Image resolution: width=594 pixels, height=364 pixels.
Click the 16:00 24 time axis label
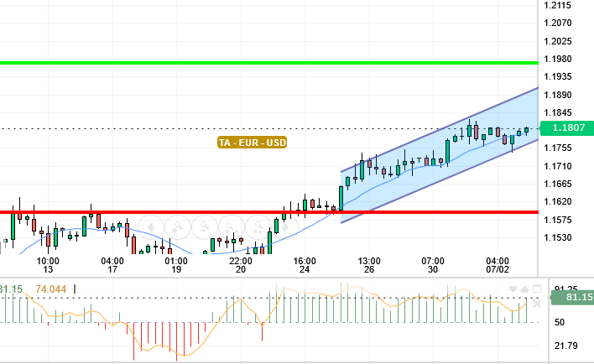coord(305,265)
